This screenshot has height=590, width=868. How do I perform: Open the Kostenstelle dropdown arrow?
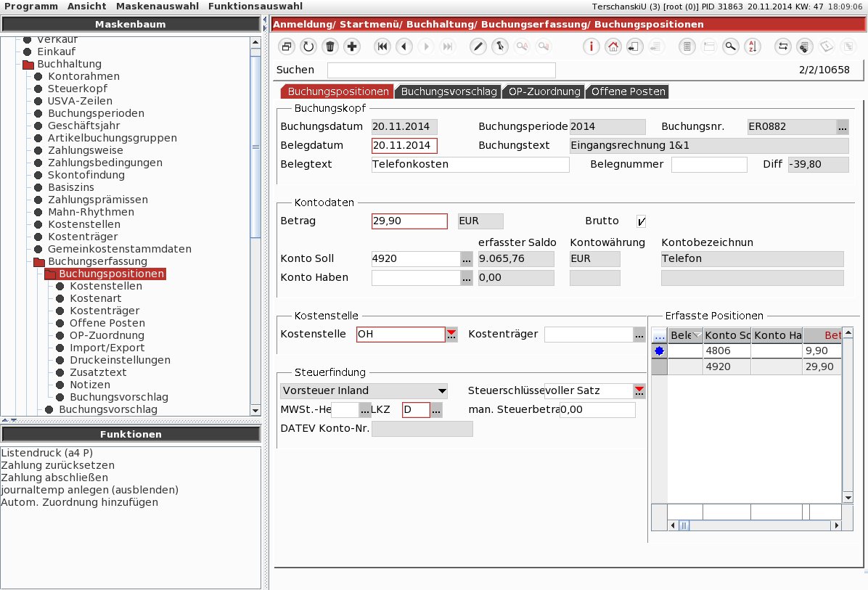click(x=451, y=334)
